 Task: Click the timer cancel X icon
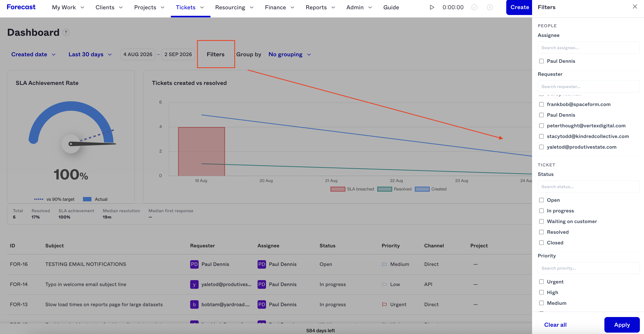click(490, 7)
